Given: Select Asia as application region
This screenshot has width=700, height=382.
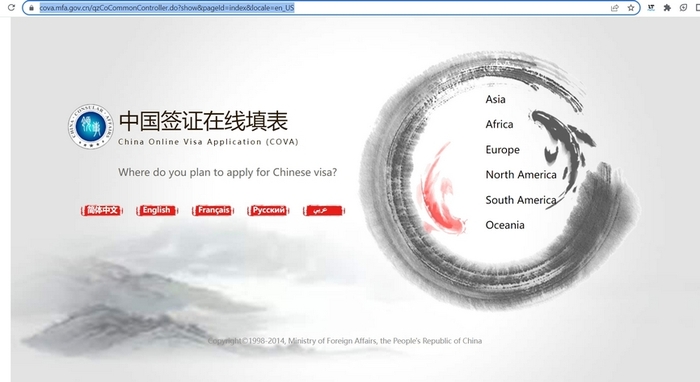Looking at the screenshot, I should (496, 99).
